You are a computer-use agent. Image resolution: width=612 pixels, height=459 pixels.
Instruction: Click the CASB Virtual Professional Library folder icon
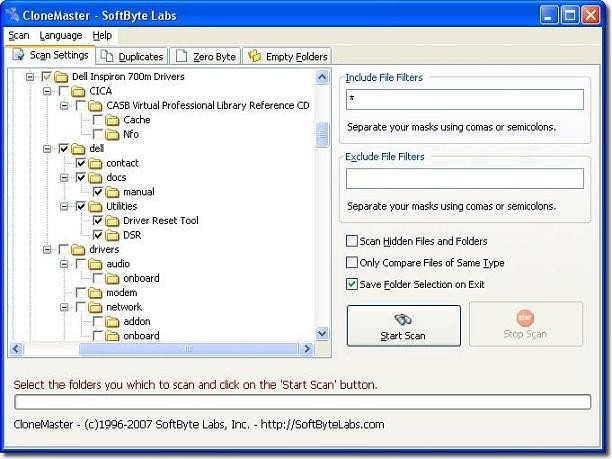(95, 105)
